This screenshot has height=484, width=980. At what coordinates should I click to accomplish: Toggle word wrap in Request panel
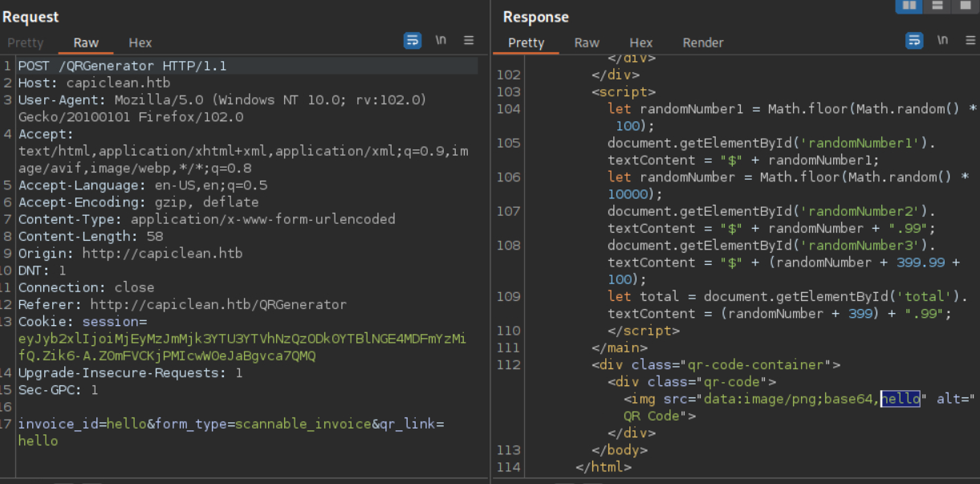point(413,40)
